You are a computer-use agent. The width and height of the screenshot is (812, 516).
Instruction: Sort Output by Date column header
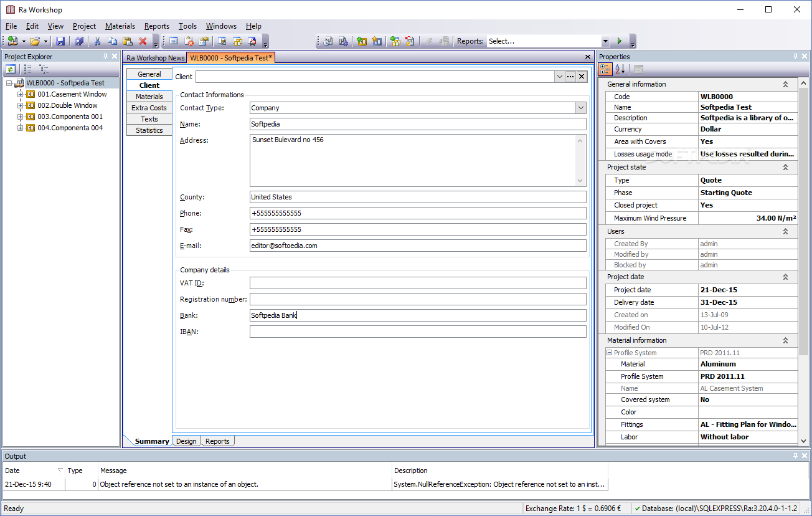click(34, 471)
